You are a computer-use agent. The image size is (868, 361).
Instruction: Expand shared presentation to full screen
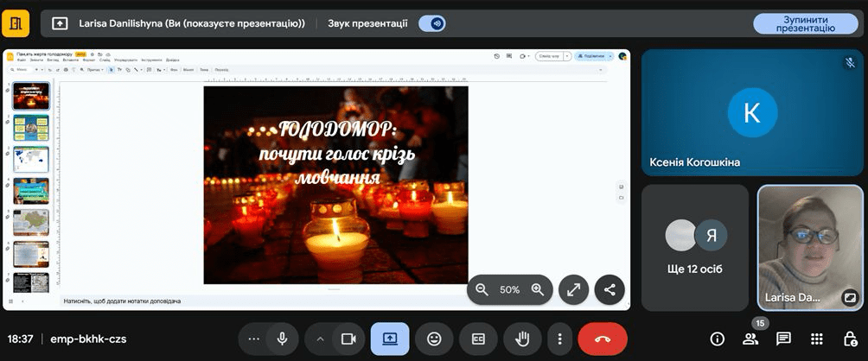pyautogui.click(x=573, y=290)
